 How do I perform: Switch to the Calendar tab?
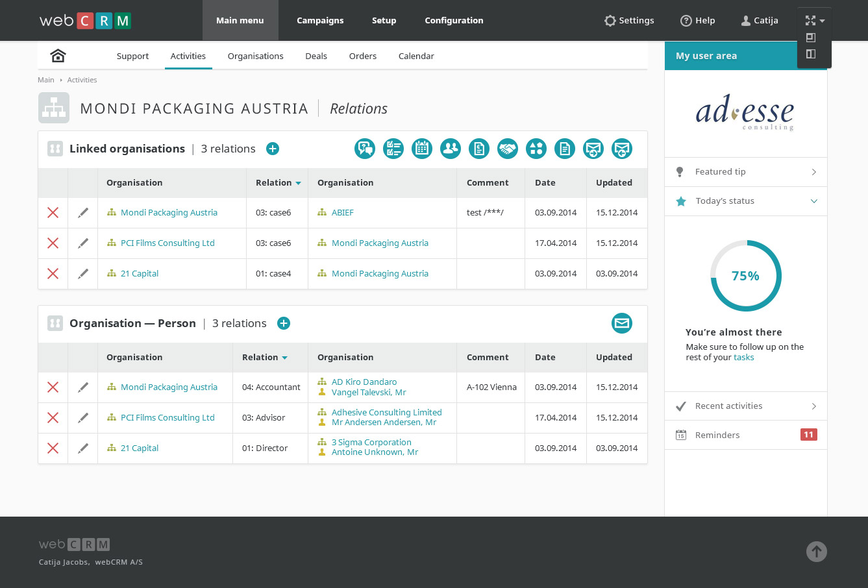coord(416,56)
